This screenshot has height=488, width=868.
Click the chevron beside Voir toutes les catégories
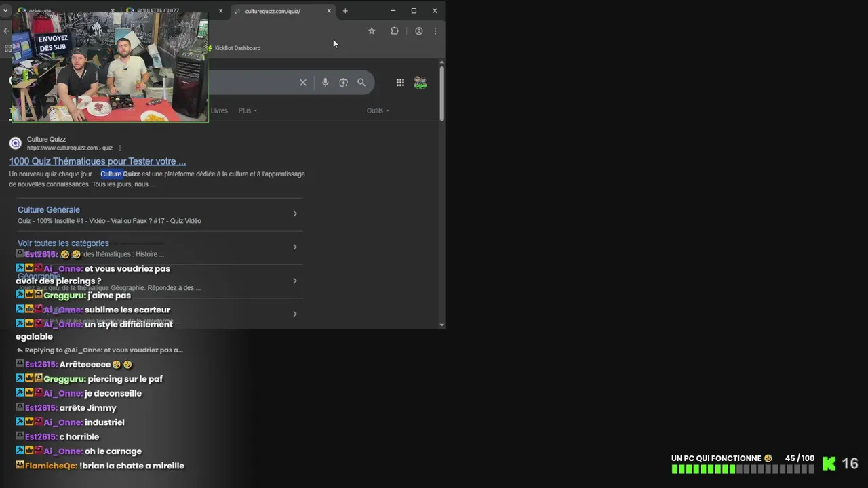294,247
